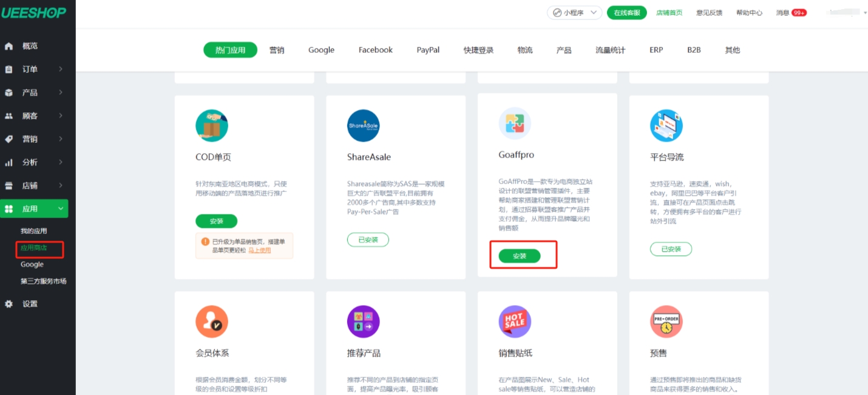Screen dimensions: 868x395
Task: Open the 帮助中心 link
Action: pyautogui.click(x=749, y=13)
